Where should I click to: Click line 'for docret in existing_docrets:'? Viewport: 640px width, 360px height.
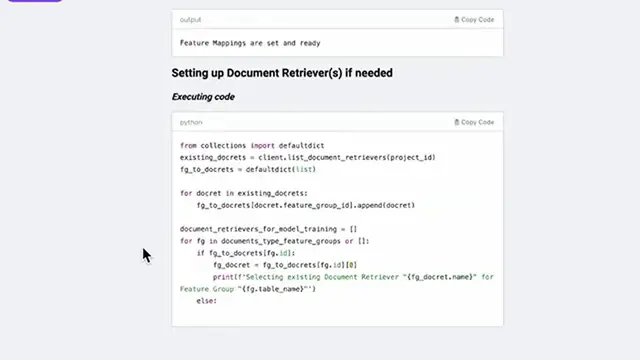click(x=244, y=193)
